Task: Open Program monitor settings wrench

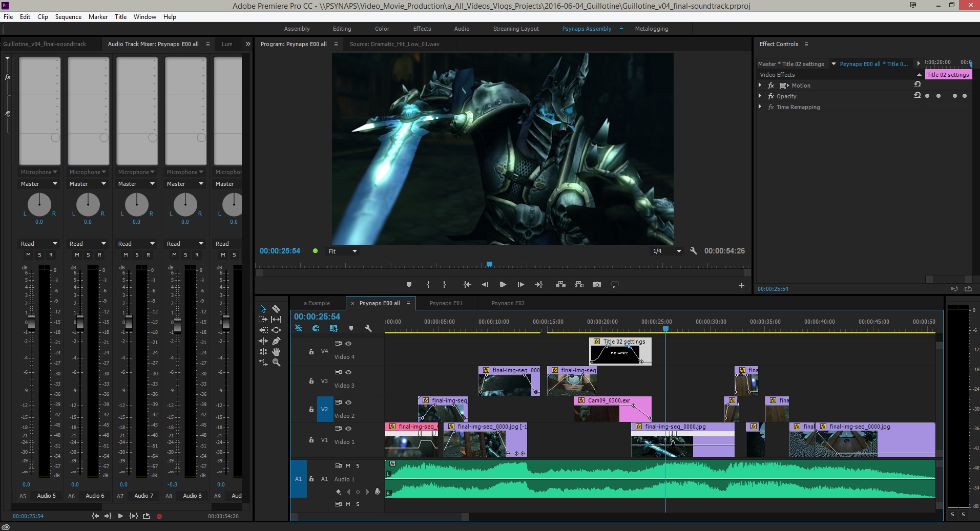Action: point(693,251)
